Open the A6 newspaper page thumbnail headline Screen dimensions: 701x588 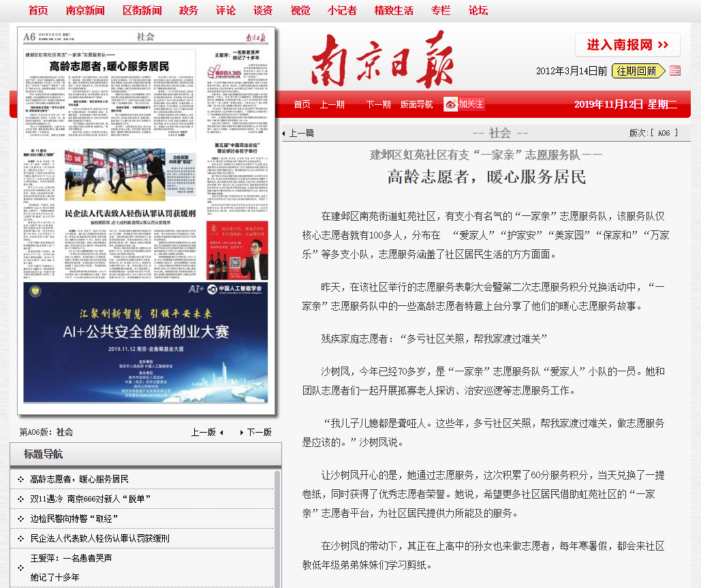[x=109, y=66]
